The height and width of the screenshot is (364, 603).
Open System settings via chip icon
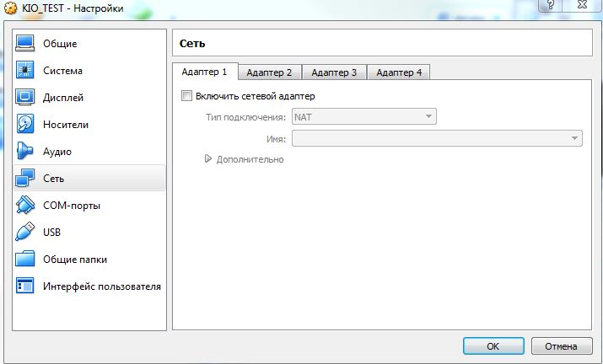[25, 71]
